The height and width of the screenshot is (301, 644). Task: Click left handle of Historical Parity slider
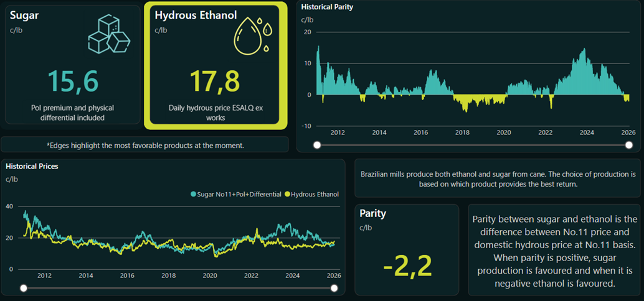click(317, 145)
